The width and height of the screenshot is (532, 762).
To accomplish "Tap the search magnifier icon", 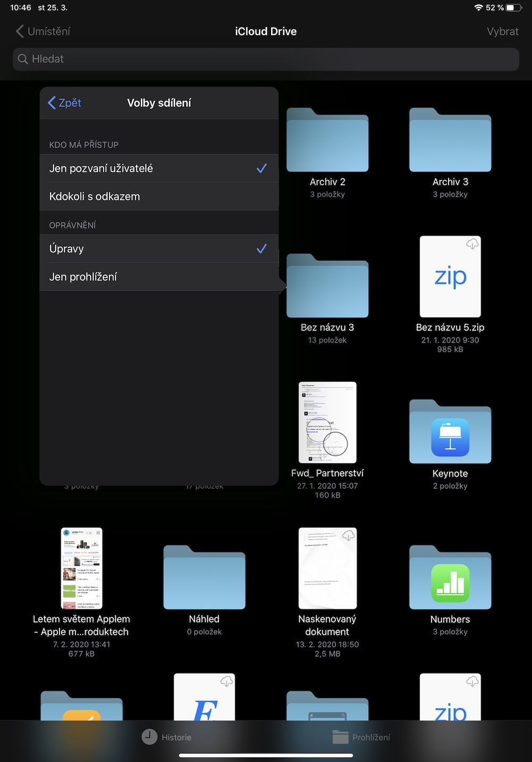I will pos(23,59).
